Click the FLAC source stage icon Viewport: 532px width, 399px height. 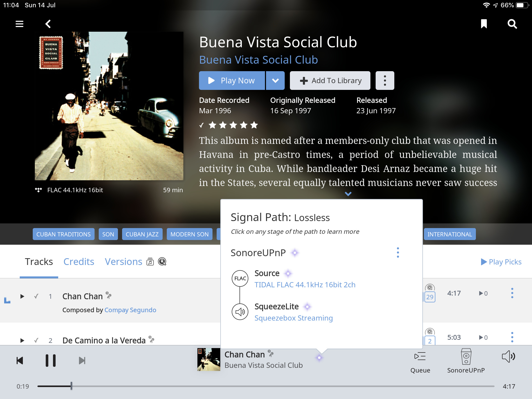[240, 278]
